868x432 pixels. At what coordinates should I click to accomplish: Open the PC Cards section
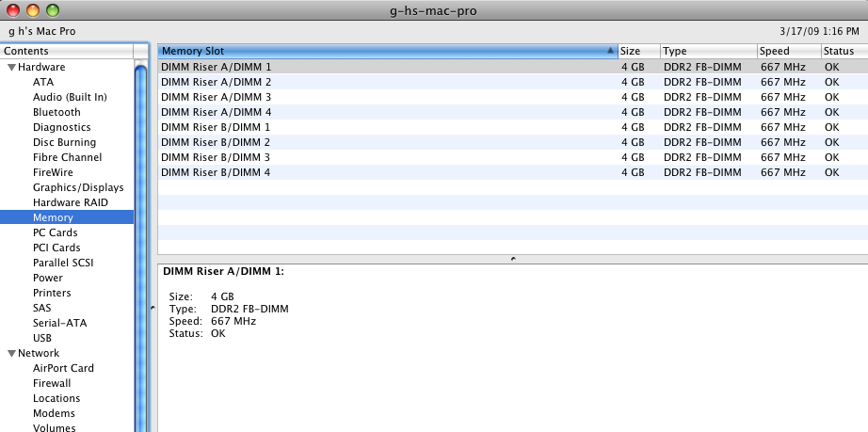55,232
